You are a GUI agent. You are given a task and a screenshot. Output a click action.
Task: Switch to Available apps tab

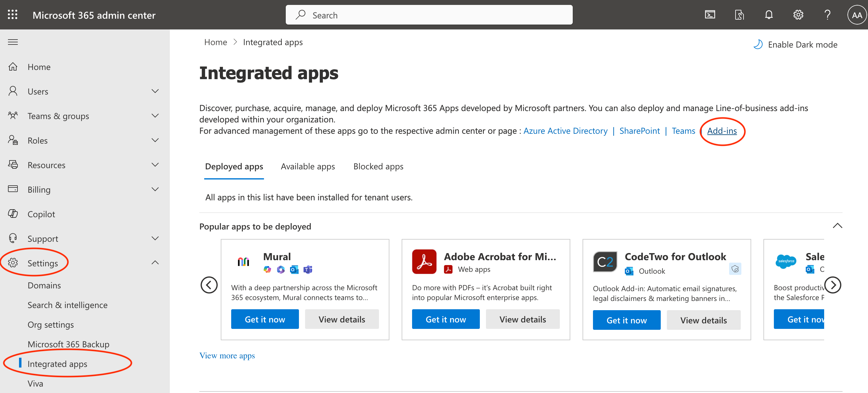point(308,167)
